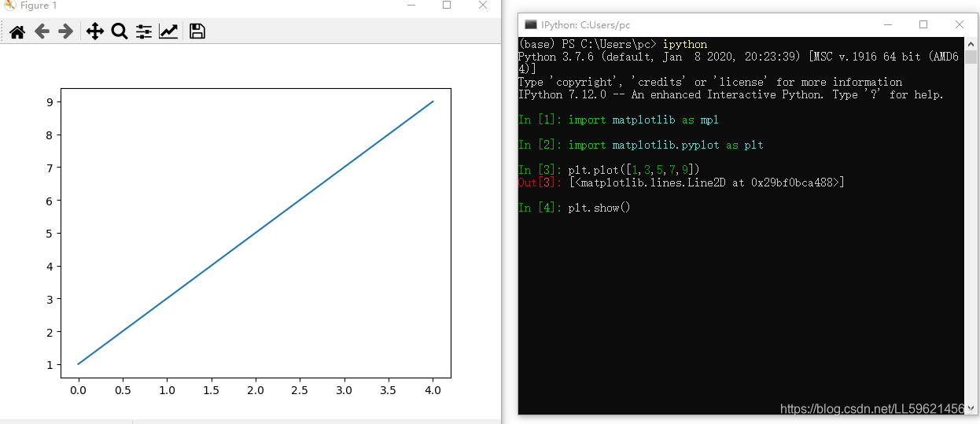Maximize the Figure 1 window

pyautogui.click(x=447, y=6)
